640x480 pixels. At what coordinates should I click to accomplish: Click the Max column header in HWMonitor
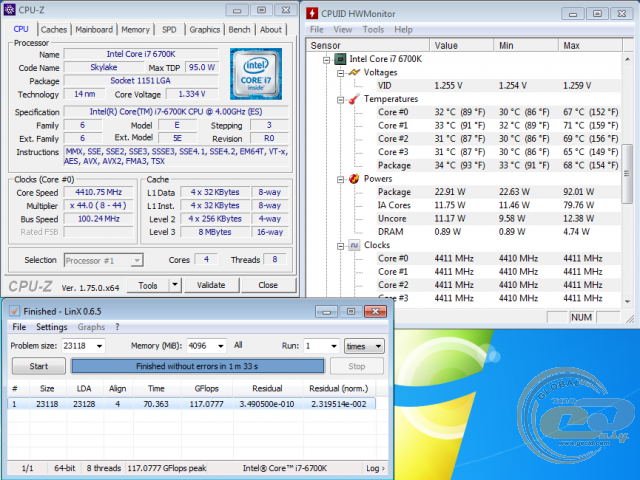click(x=590, y=45)
